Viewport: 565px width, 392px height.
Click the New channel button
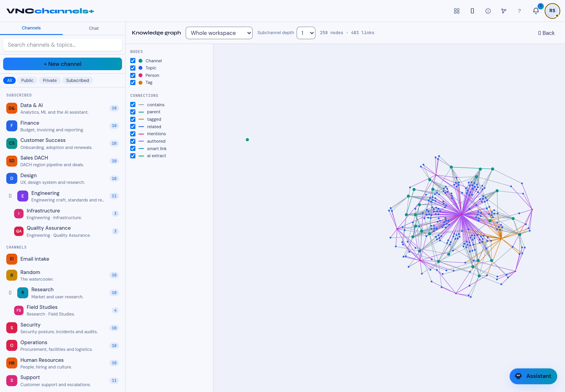click(x=62, y=64)
